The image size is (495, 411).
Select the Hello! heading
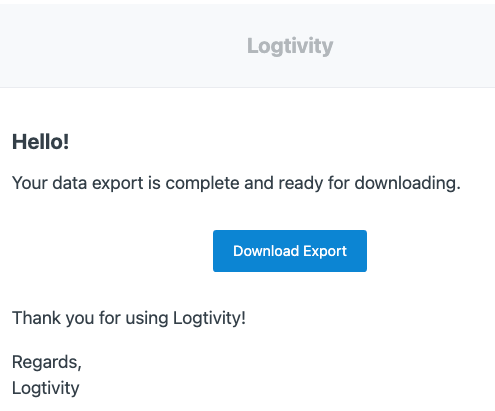41,142
